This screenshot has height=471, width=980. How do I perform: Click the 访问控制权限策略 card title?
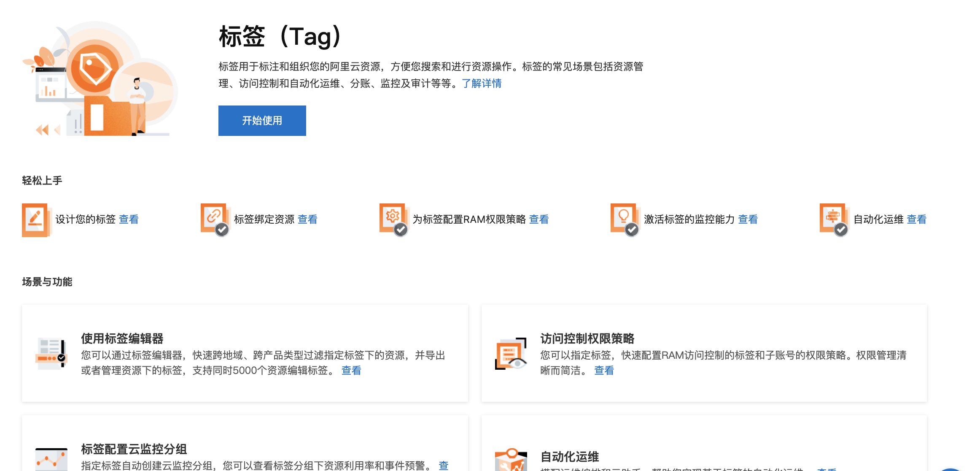click(587, 338)
